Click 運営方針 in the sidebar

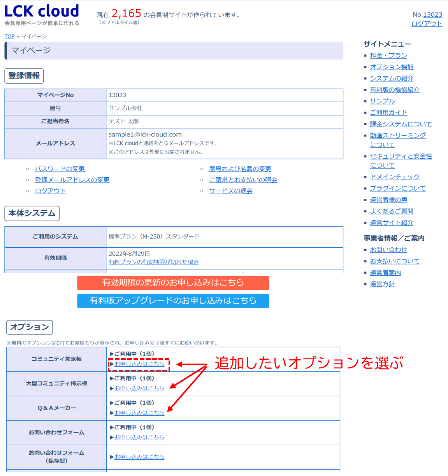point(383,284)
